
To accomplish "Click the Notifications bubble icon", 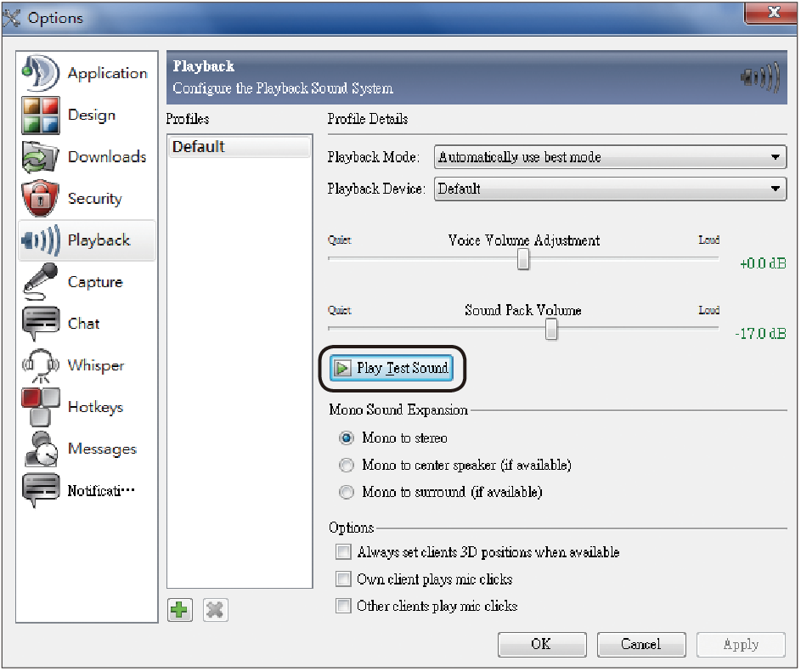I will [41, 490].
